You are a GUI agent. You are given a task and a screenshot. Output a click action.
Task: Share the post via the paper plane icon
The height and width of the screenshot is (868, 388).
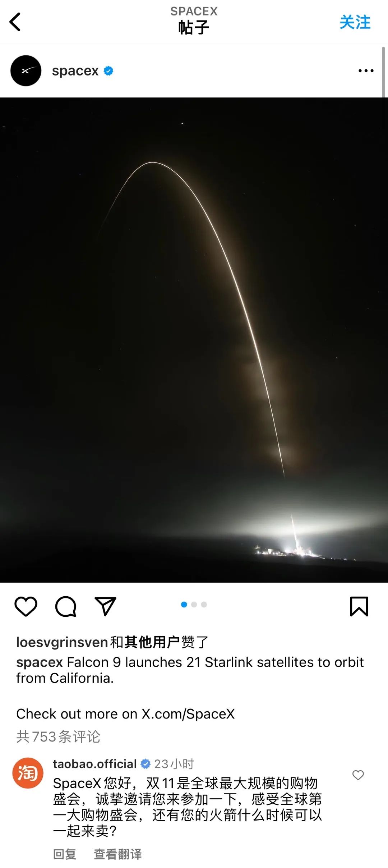pos(105,606)
